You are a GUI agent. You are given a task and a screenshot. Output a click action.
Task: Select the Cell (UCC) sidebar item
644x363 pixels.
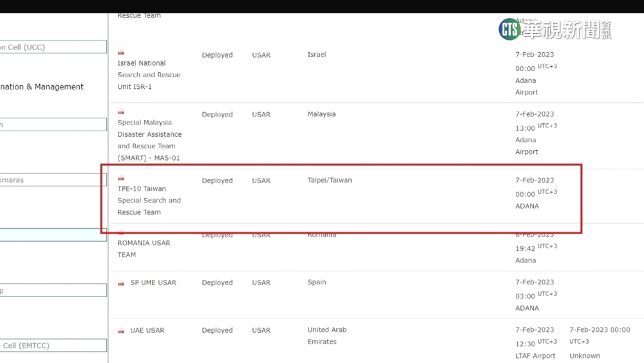[53, 47]
